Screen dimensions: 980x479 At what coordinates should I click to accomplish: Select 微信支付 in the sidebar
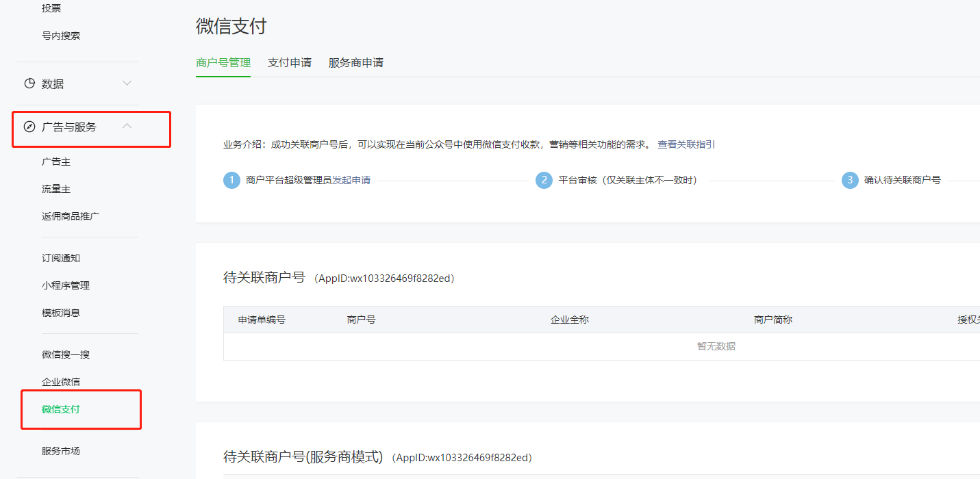(61, 409)
